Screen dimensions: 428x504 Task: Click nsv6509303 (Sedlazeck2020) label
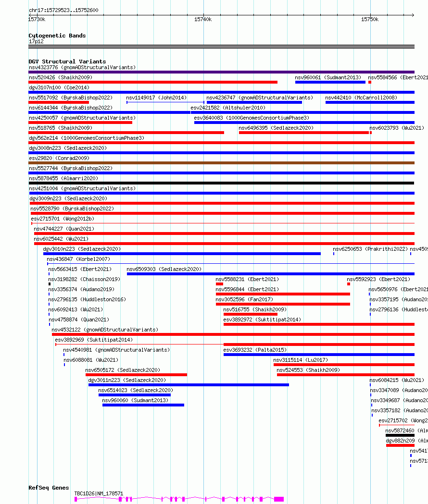[x=164, y=270]
